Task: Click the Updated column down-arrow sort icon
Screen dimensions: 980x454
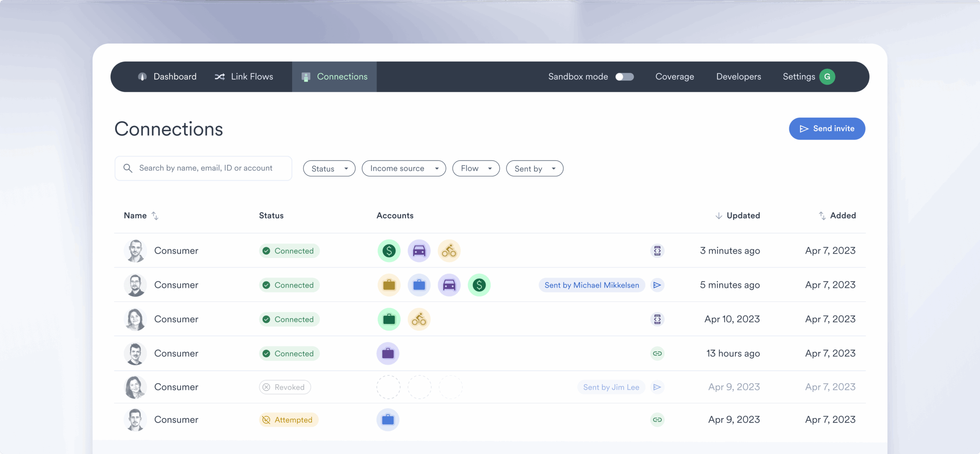Action: pos(719,216)
